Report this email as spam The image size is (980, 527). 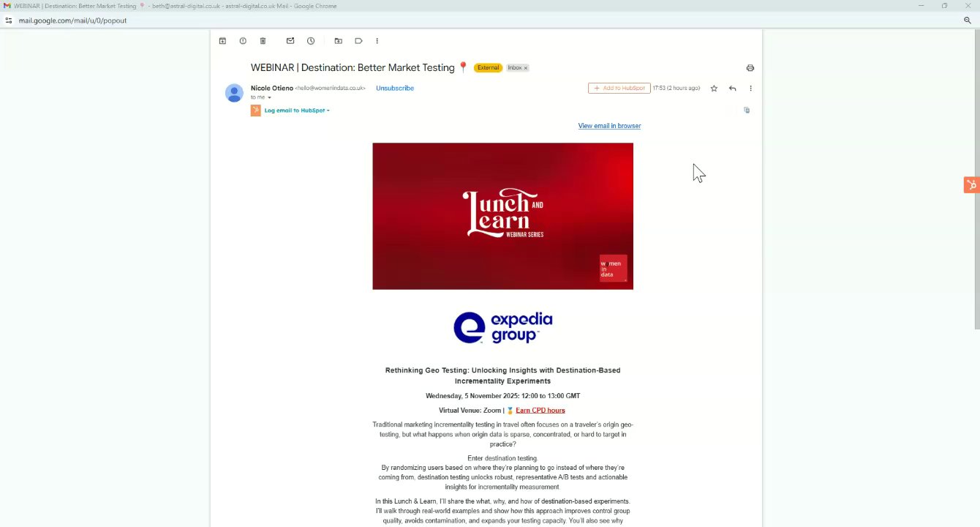tap(243, 41)
